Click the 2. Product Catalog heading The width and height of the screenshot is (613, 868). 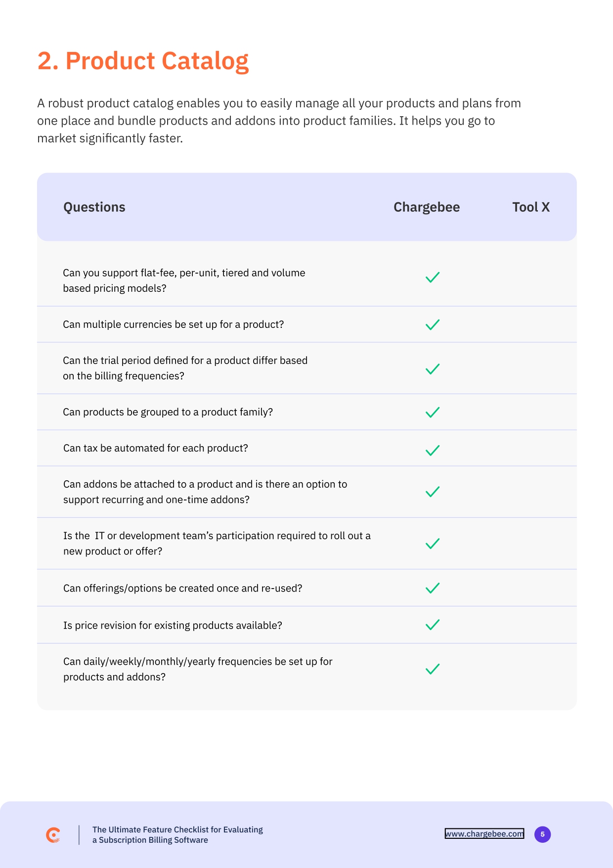click(143, 61)
